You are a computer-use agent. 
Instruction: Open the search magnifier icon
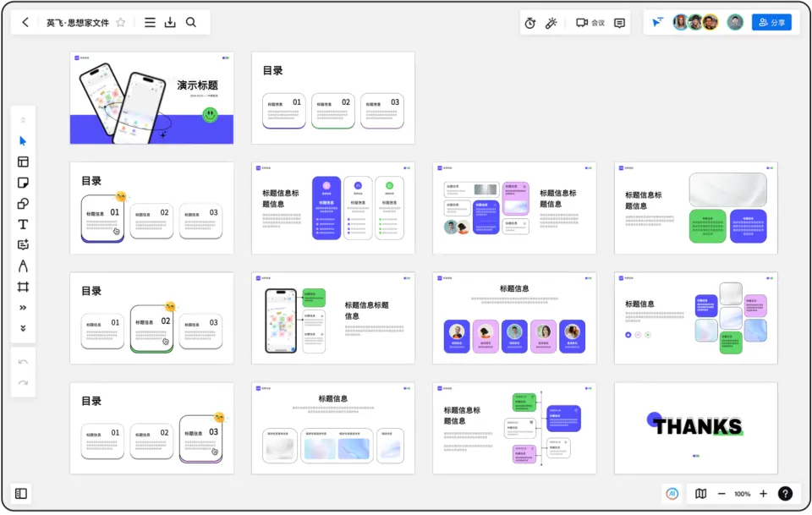coord(191,22)
